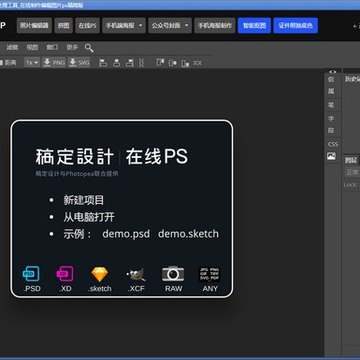Switch to the 图层 layers tab
Viewport: 360px width, 360px height.
coord(351,160)
